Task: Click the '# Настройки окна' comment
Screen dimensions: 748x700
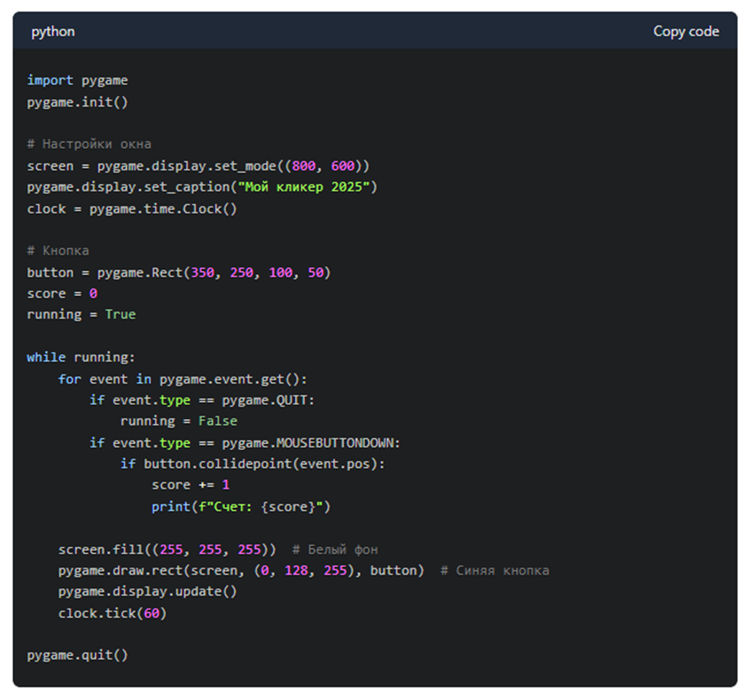Action: point(89,144)
